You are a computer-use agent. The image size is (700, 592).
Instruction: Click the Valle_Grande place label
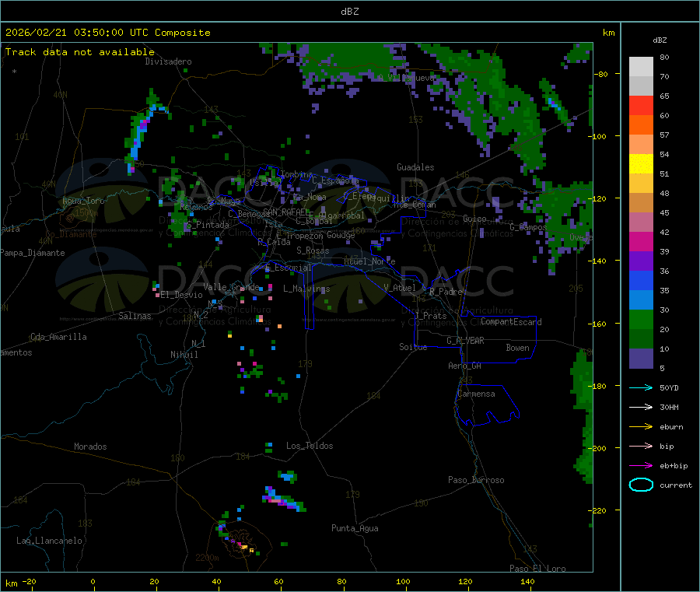tap(231, 287)
